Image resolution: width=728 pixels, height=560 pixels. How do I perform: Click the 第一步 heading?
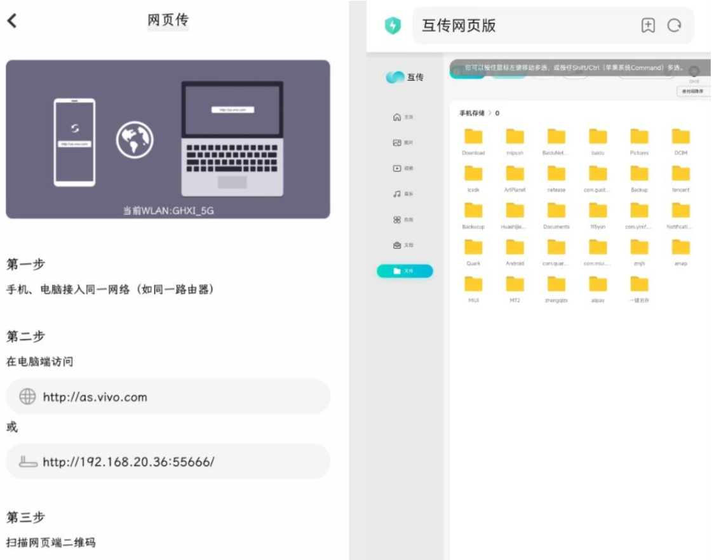25,264
